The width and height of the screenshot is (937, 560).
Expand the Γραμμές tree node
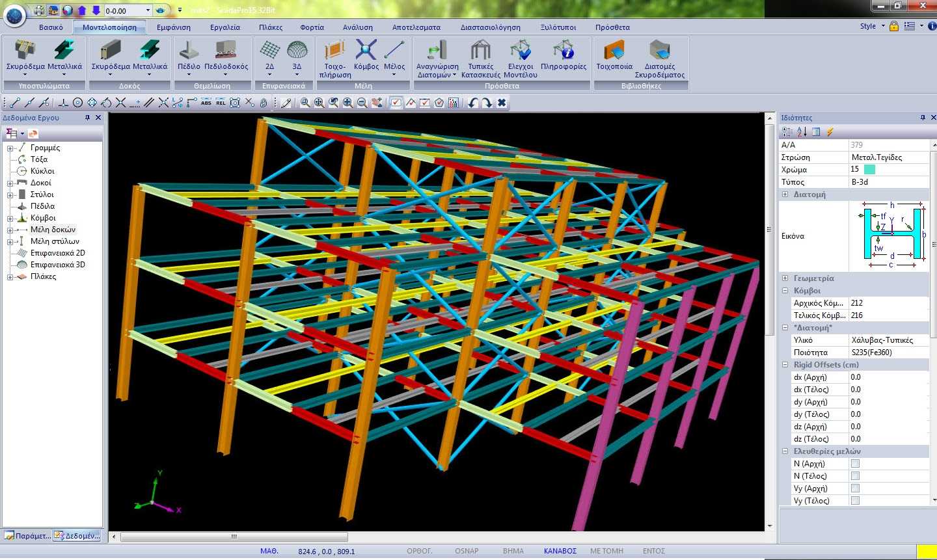[10, 148]
